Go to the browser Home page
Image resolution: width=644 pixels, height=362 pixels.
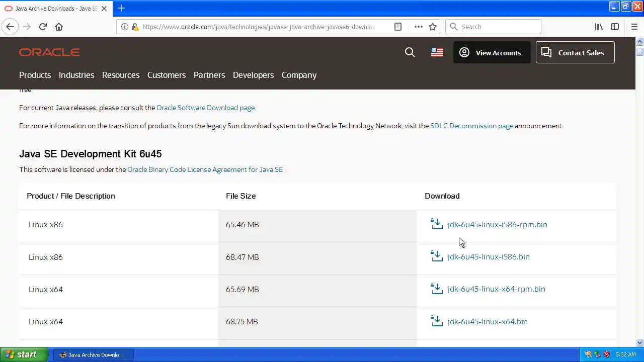pos(59,27)
